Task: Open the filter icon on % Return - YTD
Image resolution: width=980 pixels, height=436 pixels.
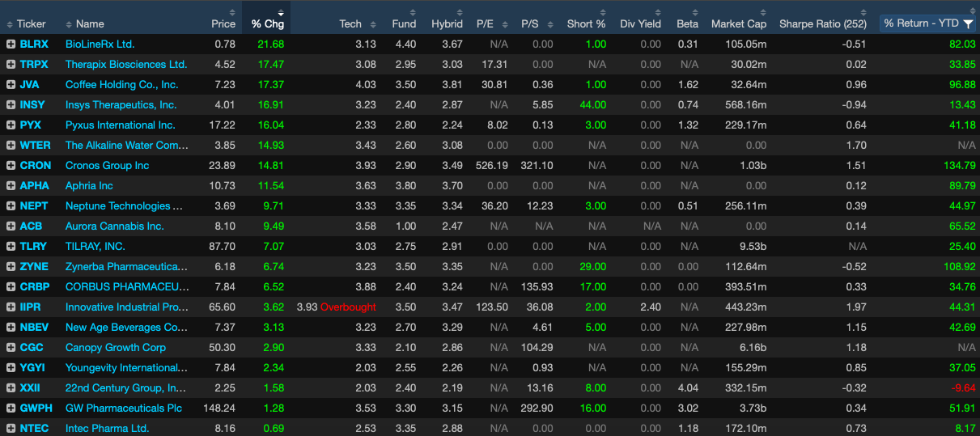Action: click(968, 23)
